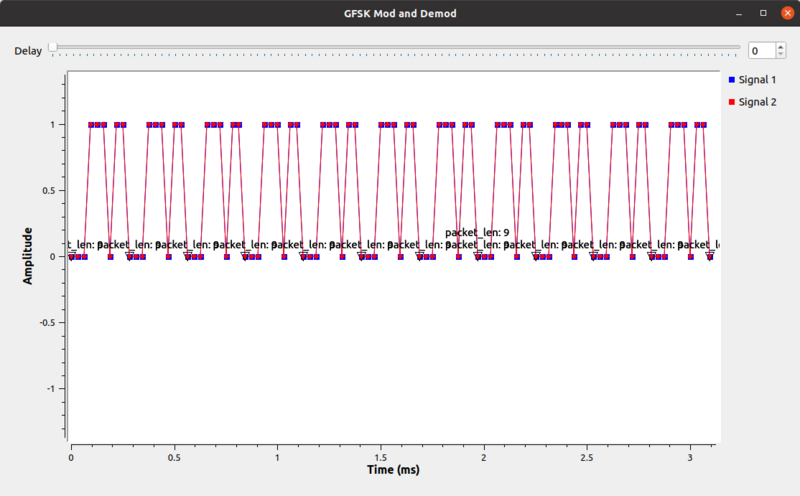Image resolution: width=800 pixels, height=496 pixels.
Task: Click the red Signal 2 legend swatch
Action: tap(732, 102)
